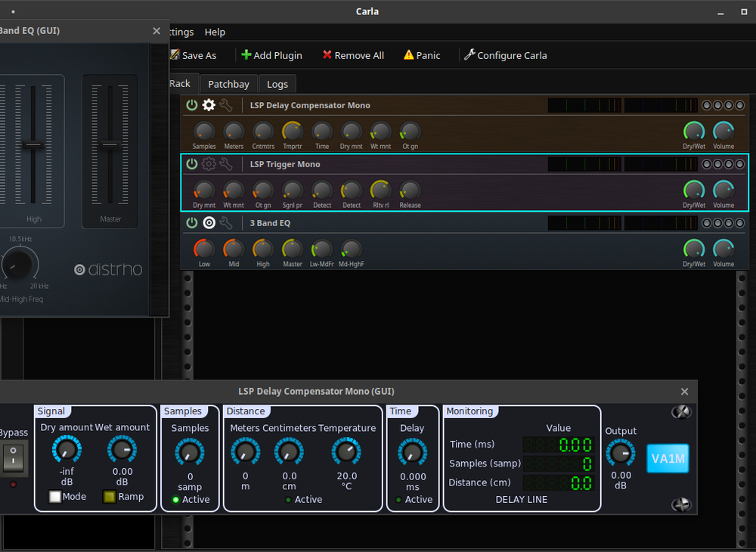Toggle power on LSP Trigger Mono
756x552 pixels.
tap(191, 164)
